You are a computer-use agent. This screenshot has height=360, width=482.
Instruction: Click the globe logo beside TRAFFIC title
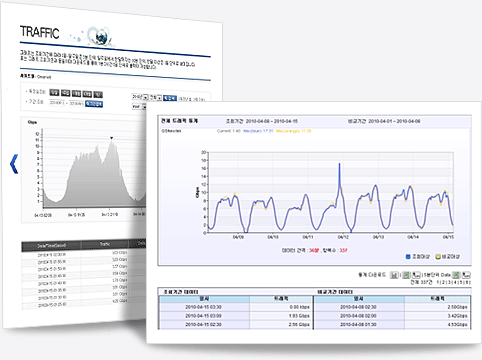99,36
